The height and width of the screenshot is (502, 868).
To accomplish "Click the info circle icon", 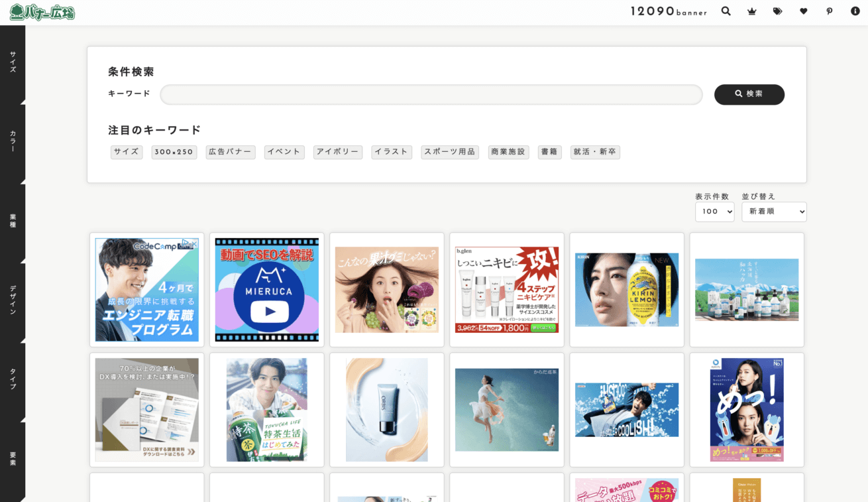I will [855, 11].
